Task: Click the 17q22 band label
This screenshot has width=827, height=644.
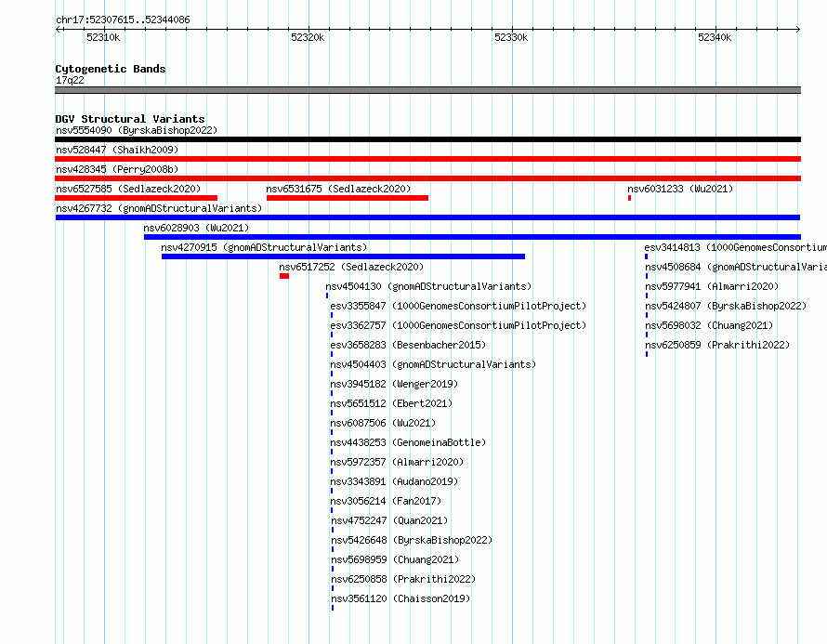Action: pos(70,80)
